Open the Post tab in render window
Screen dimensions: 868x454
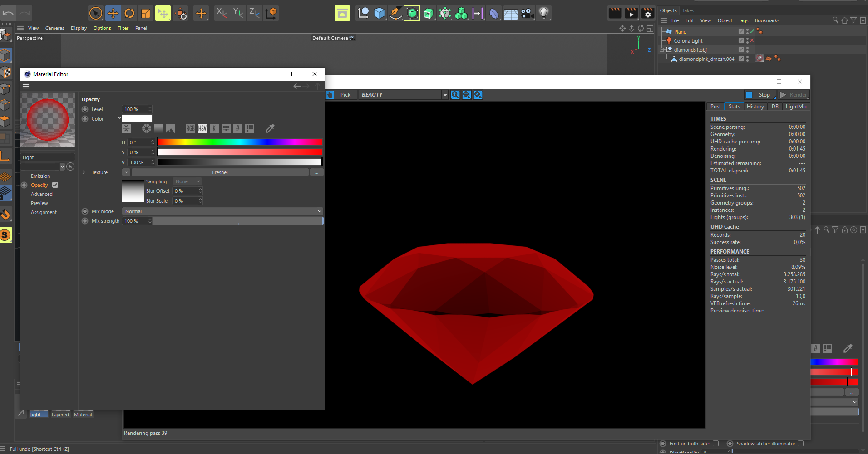click(x=716, y=107)
